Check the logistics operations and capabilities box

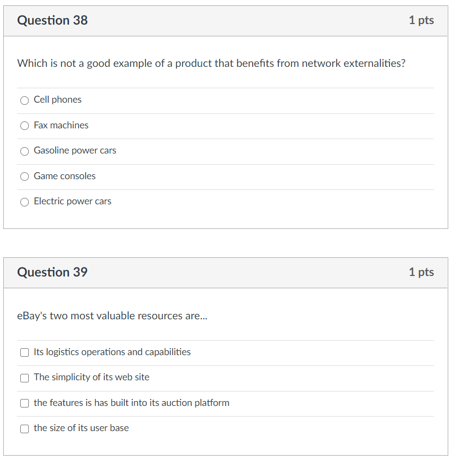[x=25, y=353]
